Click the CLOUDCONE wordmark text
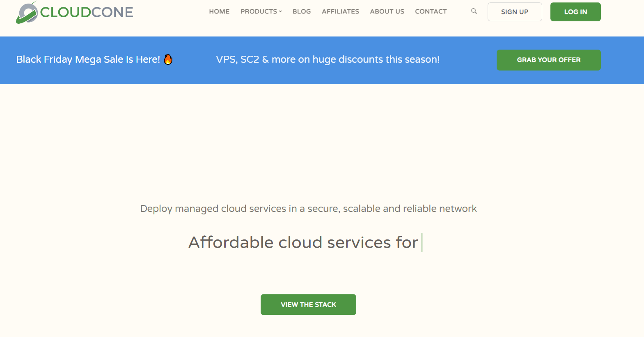Viewport: 644px width, 337px height. 87,12
